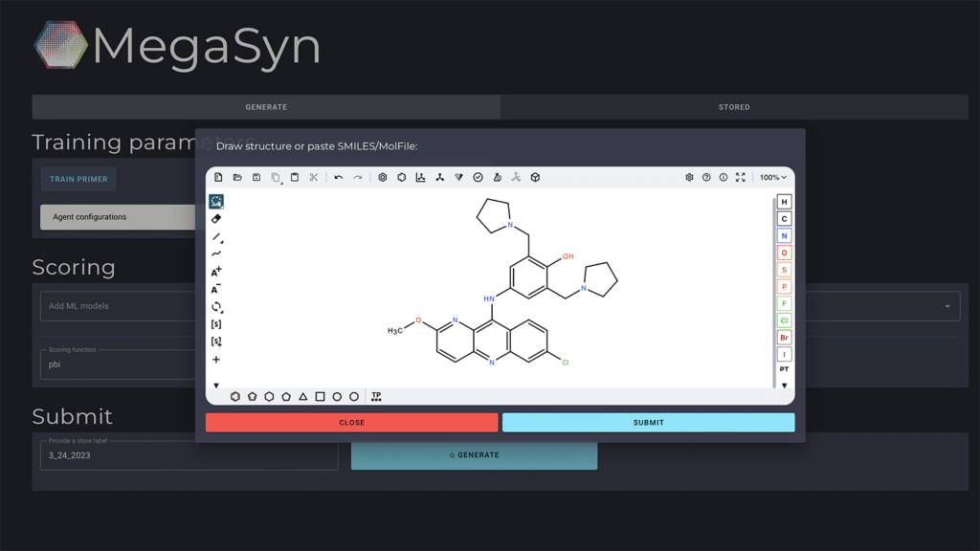Select the Data S-Group tool
This screenshot has width=980, height=551.
216,342
